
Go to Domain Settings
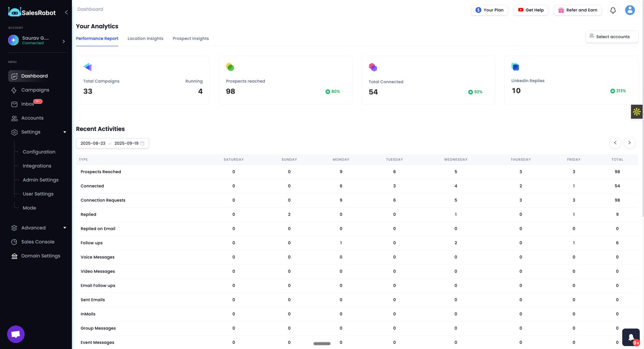[x=40, y=256]
